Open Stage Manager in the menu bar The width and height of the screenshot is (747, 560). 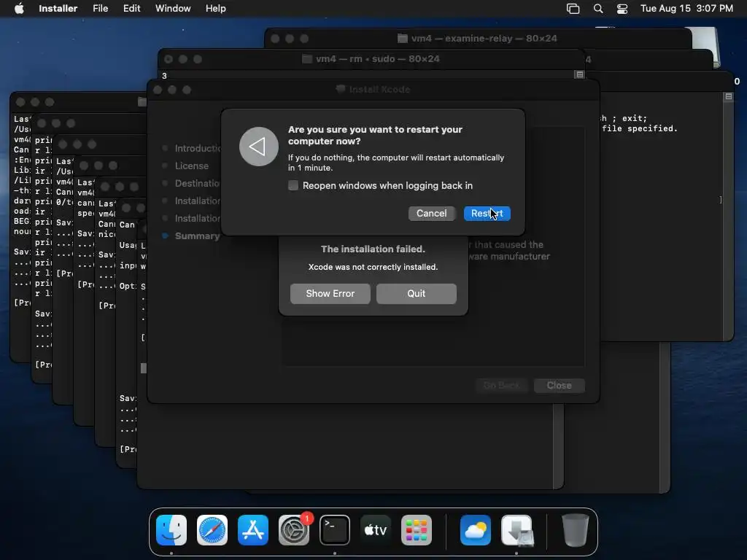click(x=573, y=9)
